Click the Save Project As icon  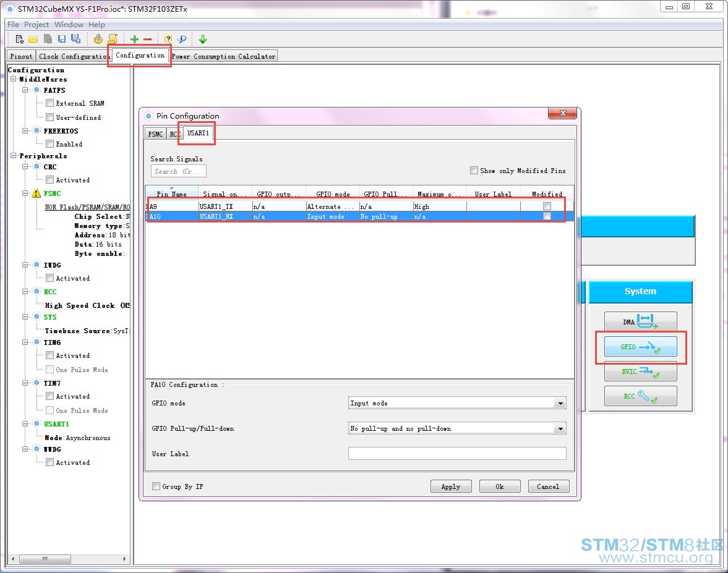click(x=75, y=39)
